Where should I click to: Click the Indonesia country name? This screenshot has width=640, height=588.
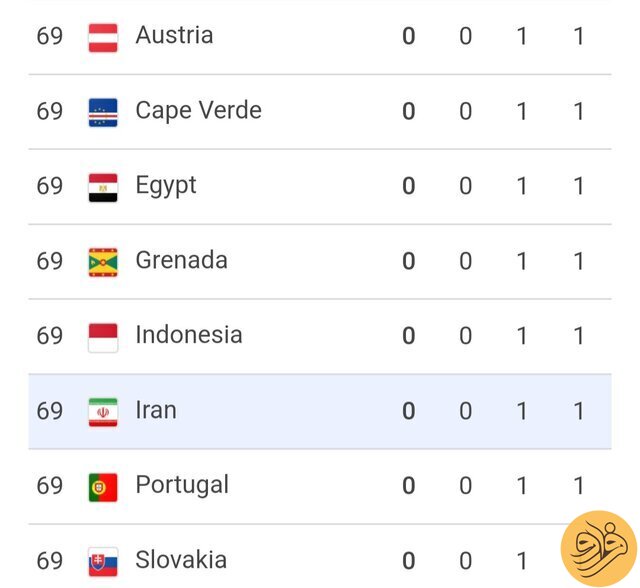[189, 335]
